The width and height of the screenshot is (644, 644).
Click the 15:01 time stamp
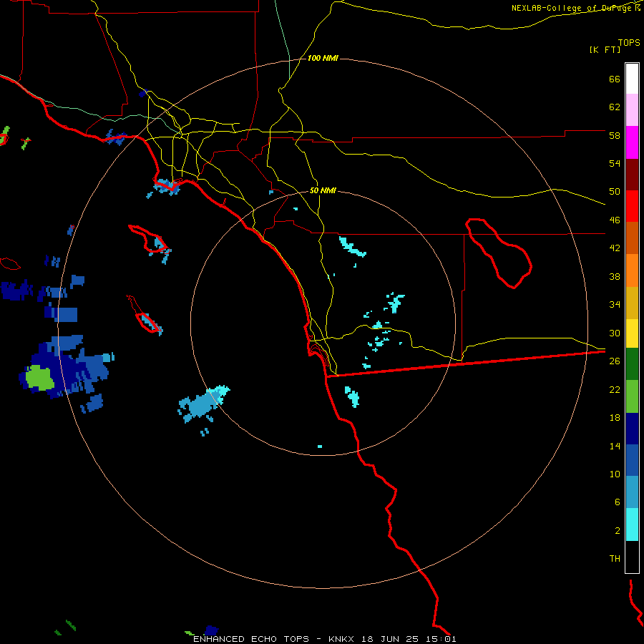click(x=440, y=639)
